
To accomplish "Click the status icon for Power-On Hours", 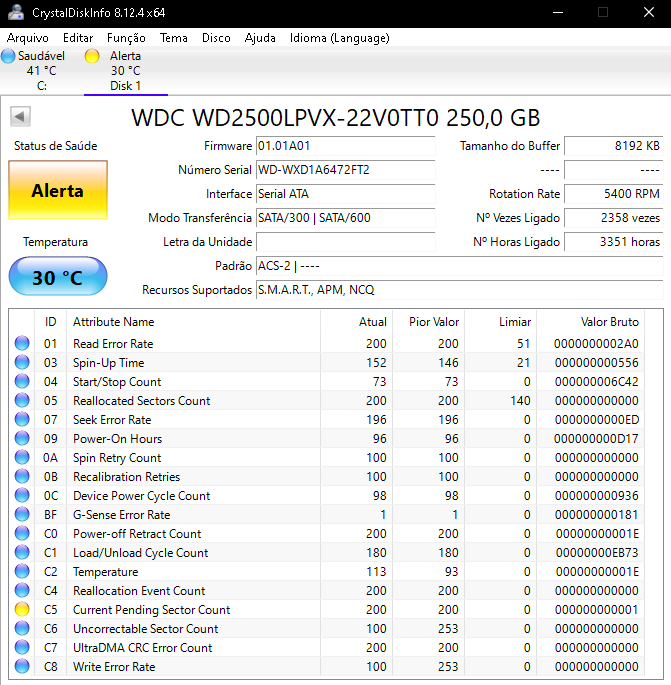I will coord(22,438).
